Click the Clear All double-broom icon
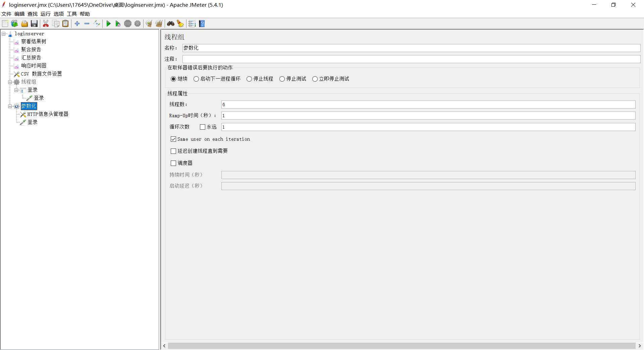 coord(159,24)
